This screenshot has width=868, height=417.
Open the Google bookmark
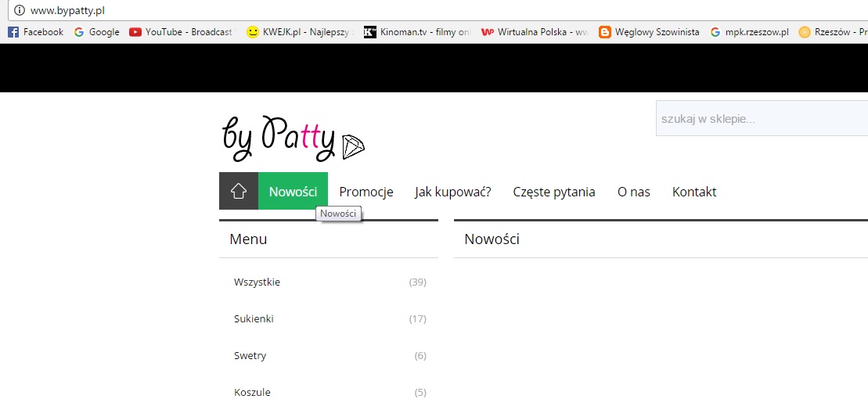97,32
